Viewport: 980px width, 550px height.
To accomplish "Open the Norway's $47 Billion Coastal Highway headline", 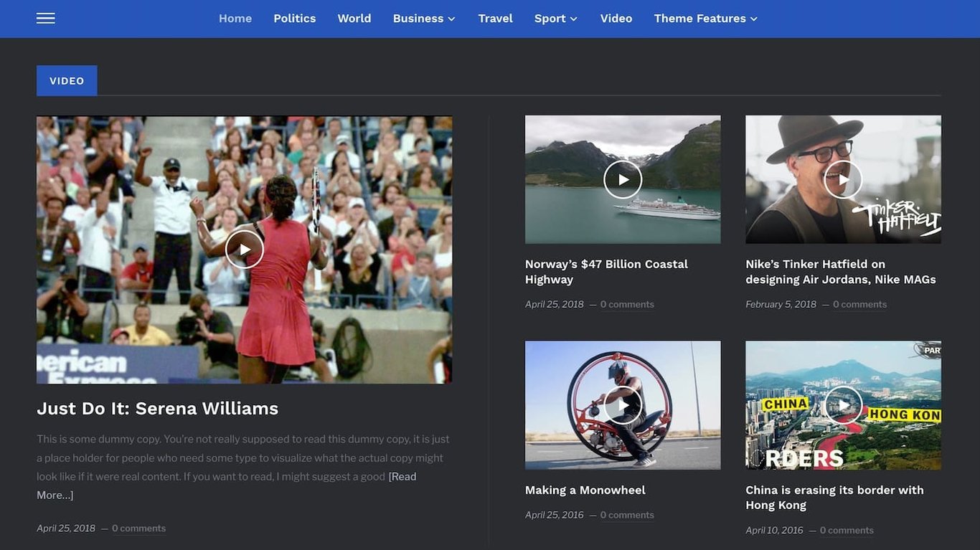I will click(x=606, y=271).
